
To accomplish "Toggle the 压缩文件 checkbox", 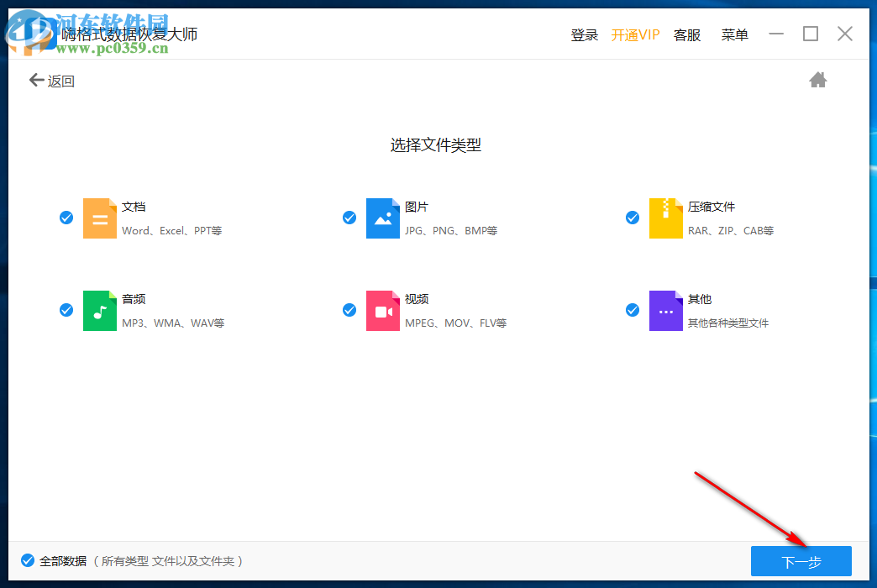I will pos(632,217).
